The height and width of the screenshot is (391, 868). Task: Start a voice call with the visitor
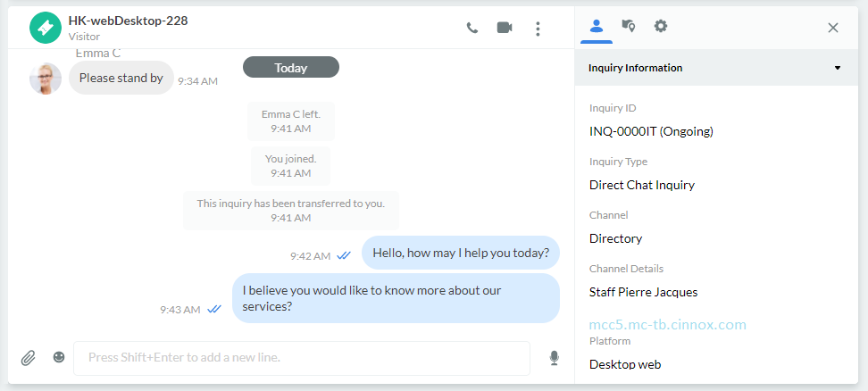[x=472, y=28]
